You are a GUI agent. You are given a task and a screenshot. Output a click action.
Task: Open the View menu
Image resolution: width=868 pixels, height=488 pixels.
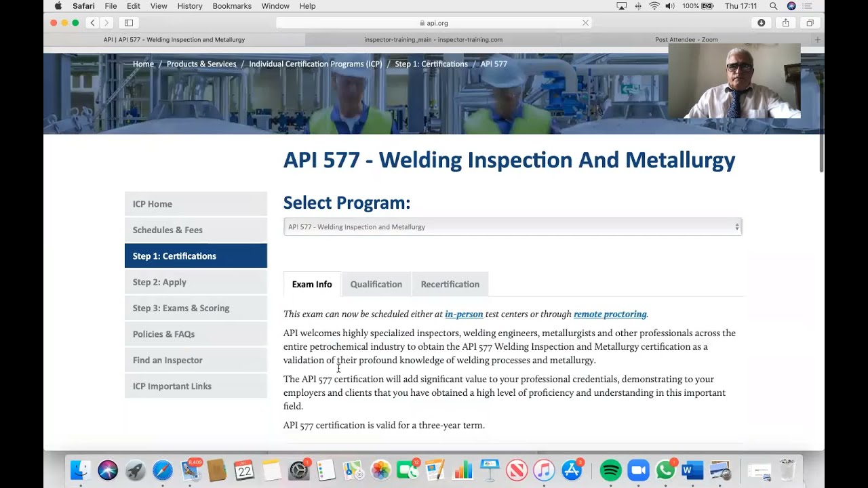[x=159, y=6]
